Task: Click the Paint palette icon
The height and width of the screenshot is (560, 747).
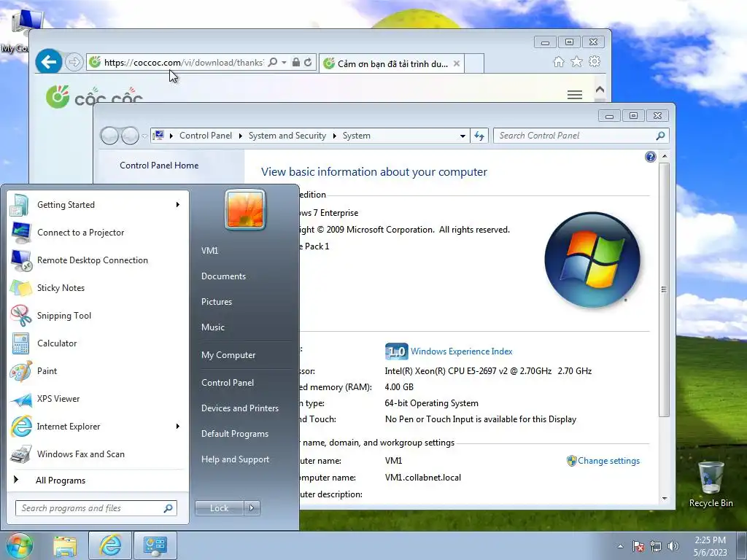Action: click(20, 371)
